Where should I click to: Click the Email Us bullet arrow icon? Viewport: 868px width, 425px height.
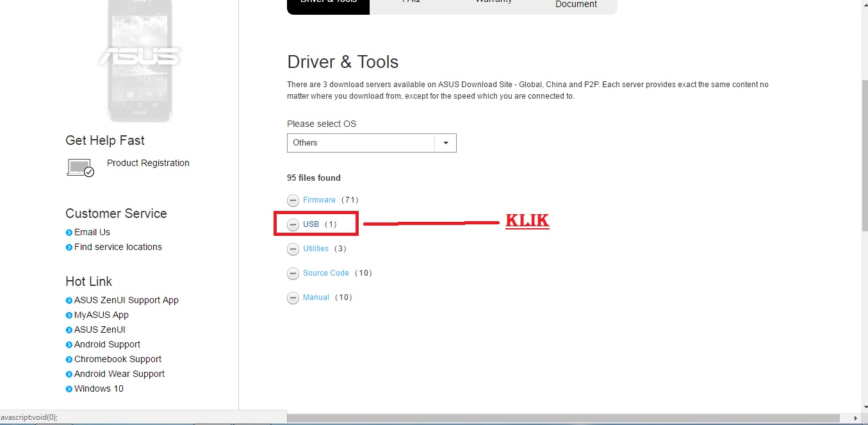(x=69, y=233)
